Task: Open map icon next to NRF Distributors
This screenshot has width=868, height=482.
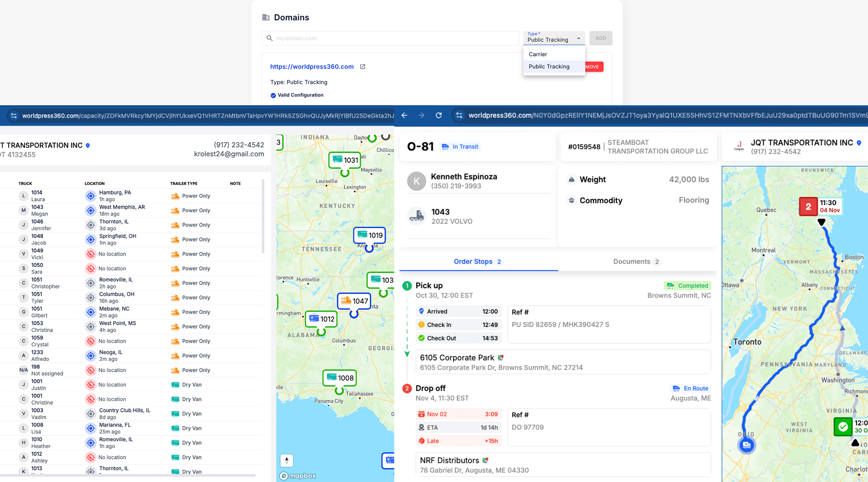Action: click(486, 460)
